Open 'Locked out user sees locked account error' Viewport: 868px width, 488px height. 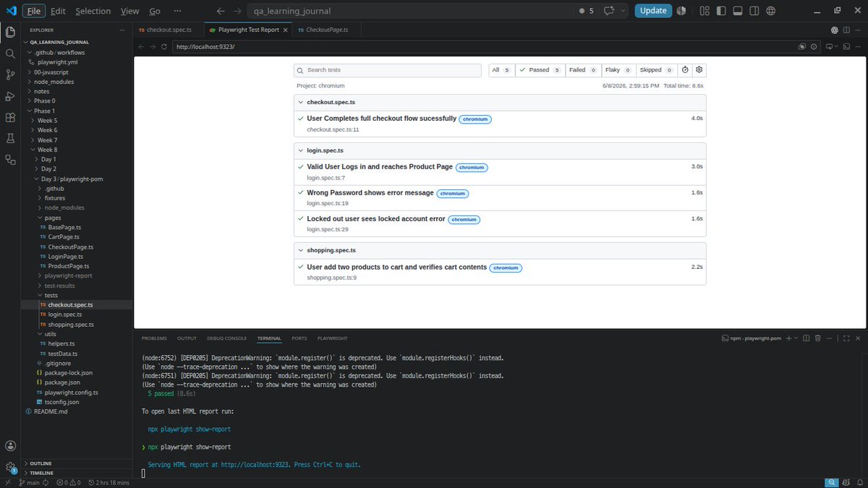[x=376, y=219]
